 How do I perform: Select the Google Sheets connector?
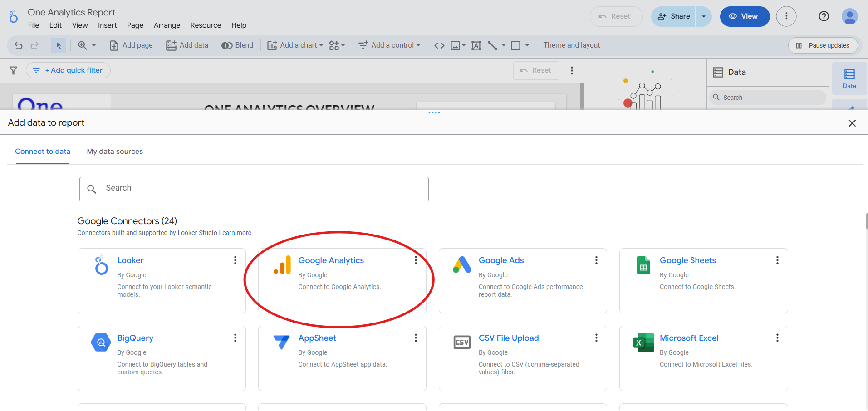[x=704, y=281]
